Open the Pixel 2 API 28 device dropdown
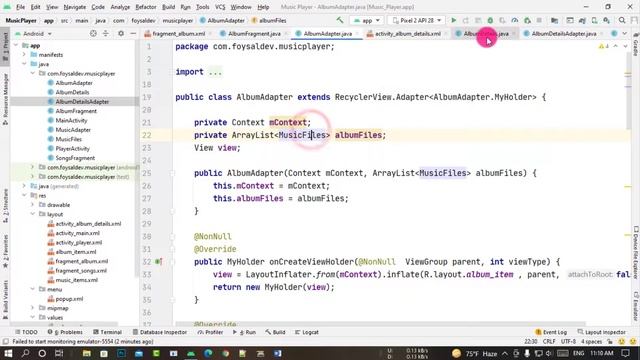This screenshot has width=640, height=360. click(416, 20)
